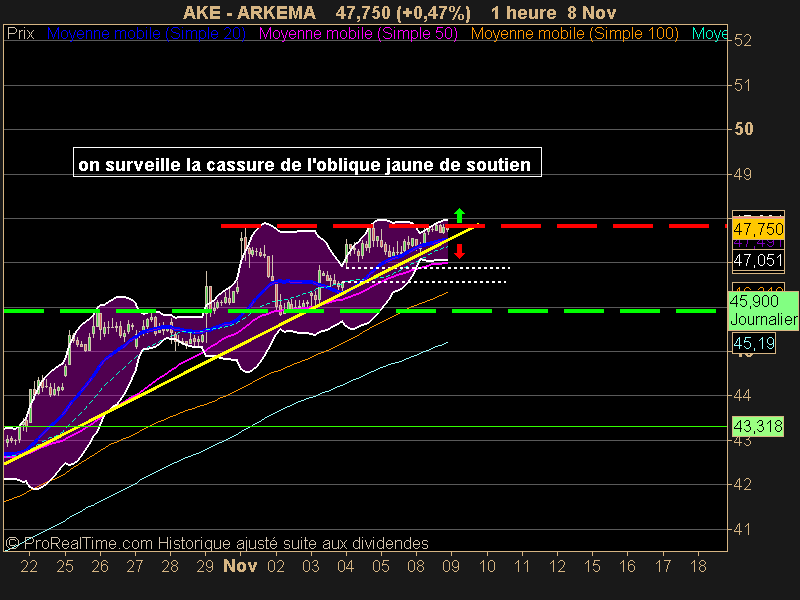Click the chart title 'AKE - ARKEMA'
Image resolution: width=800 pixels, height=600 pixels.
click(249, 13)
